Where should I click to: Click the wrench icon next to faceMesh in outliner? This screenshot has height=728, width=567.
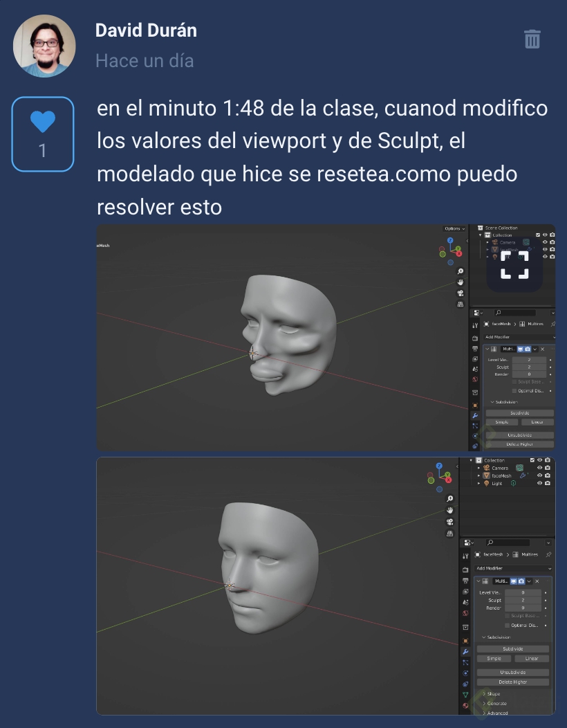coord(523,475)
